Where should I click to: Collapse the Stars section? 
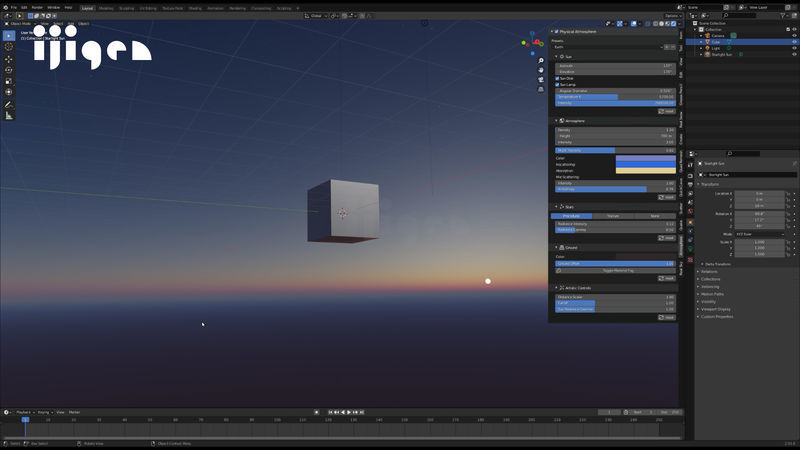[556, 207]
